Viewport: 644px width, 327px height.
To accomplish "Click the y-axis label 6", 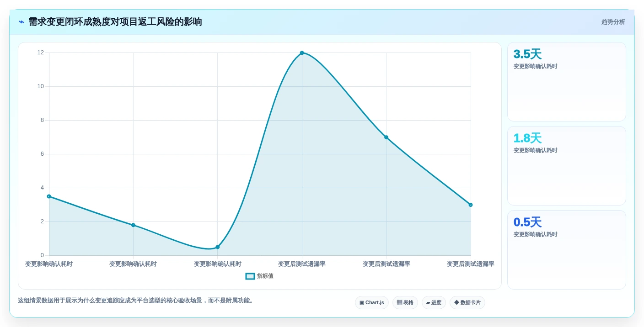I will coord(42,154).
